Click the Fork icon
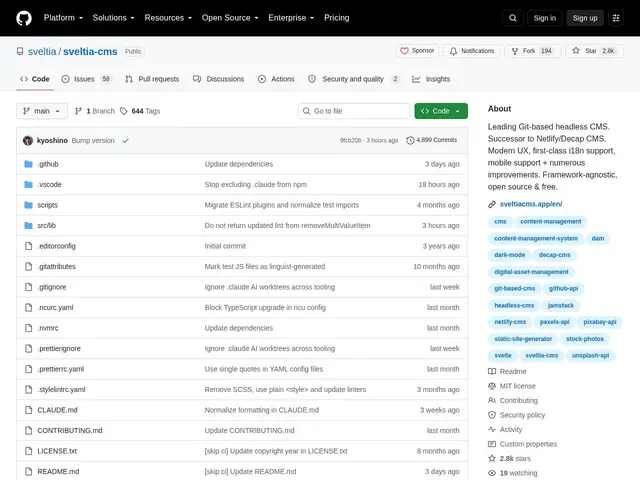 pos(515,51)
